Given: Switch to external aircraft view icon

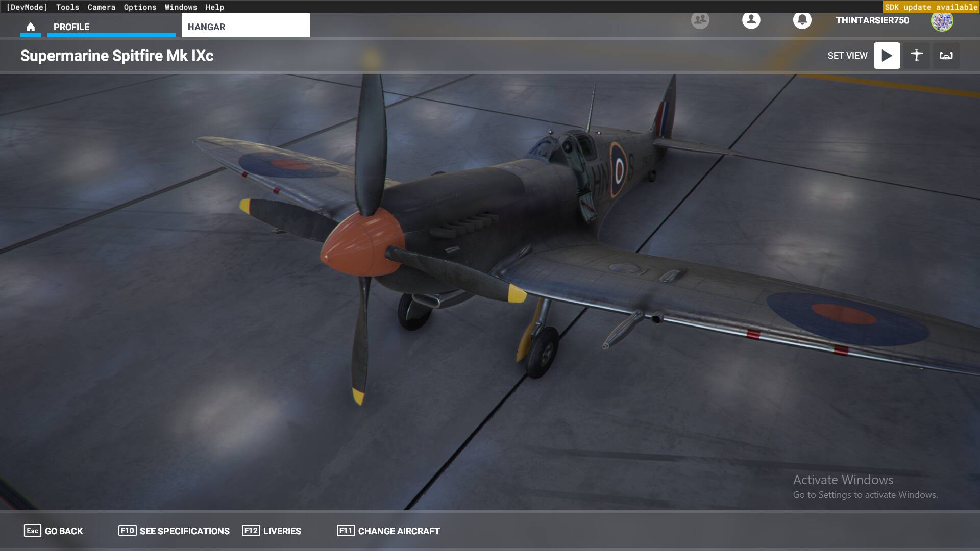Looking at the screenshot, I should pyautogui.click(x=916, y=56).
